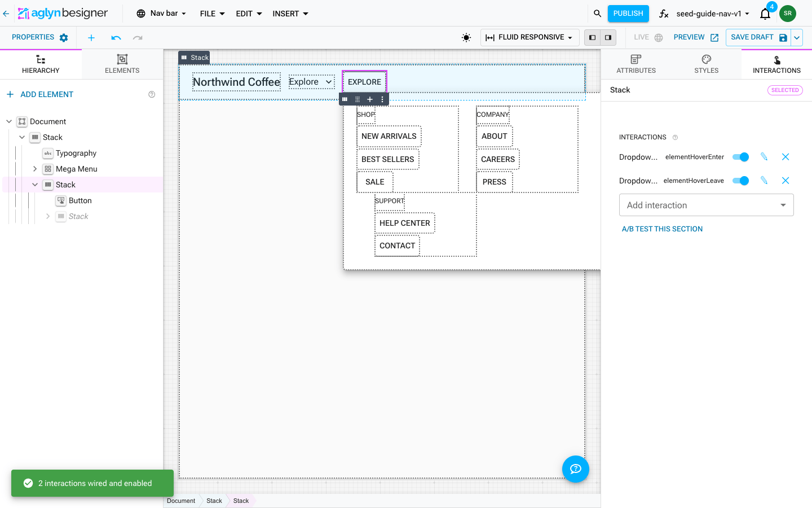Select the Button item in hierarchy
Image resolution: width=812 pixels, height=508 pixels.
[80, 200]
